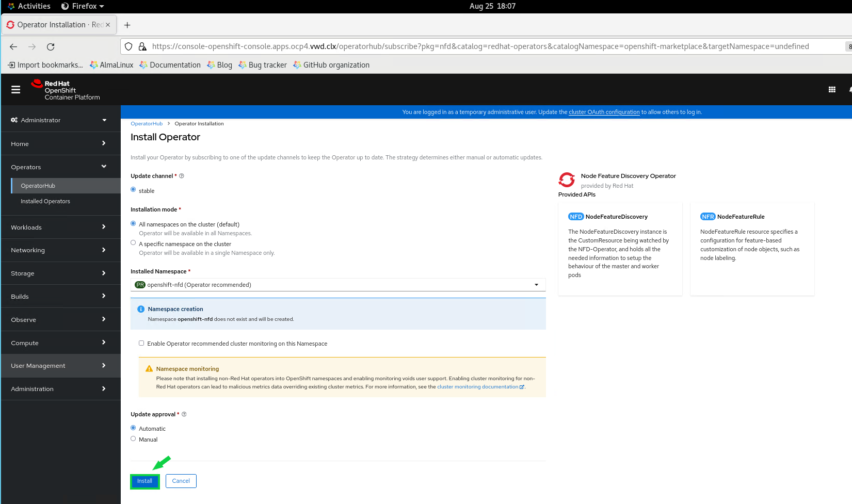Screen dimensions: 852x504
Task: Click the Update approval help question icon
Action: pyautogui.click(x=184, y=414)
